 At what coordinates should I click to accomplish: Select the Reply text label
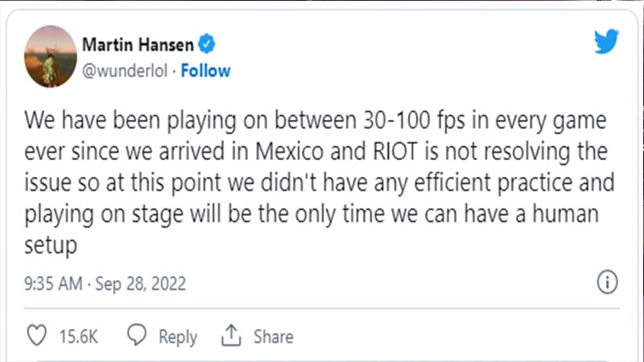coord(178,337)
